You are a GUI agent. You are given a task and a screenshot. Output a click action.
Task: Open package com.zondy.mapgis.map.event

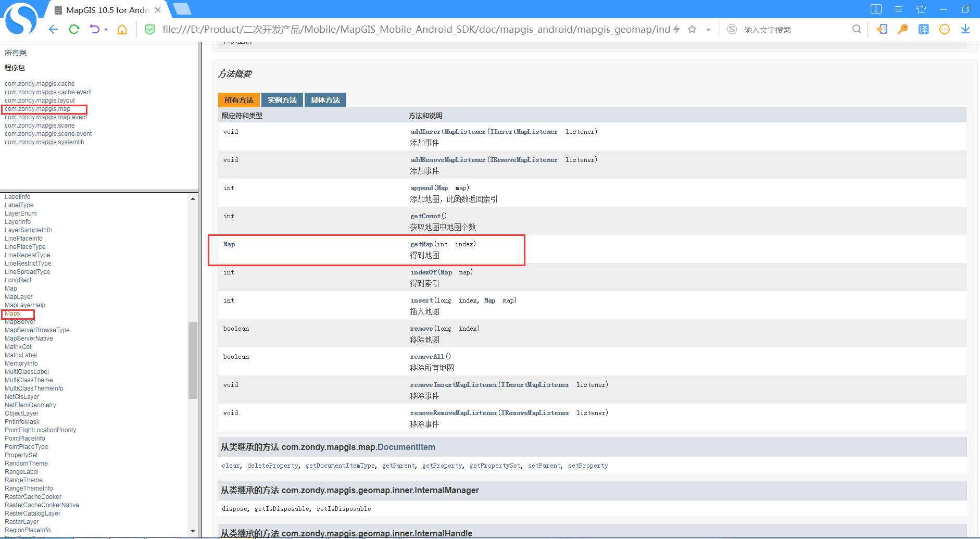(46, 117)
